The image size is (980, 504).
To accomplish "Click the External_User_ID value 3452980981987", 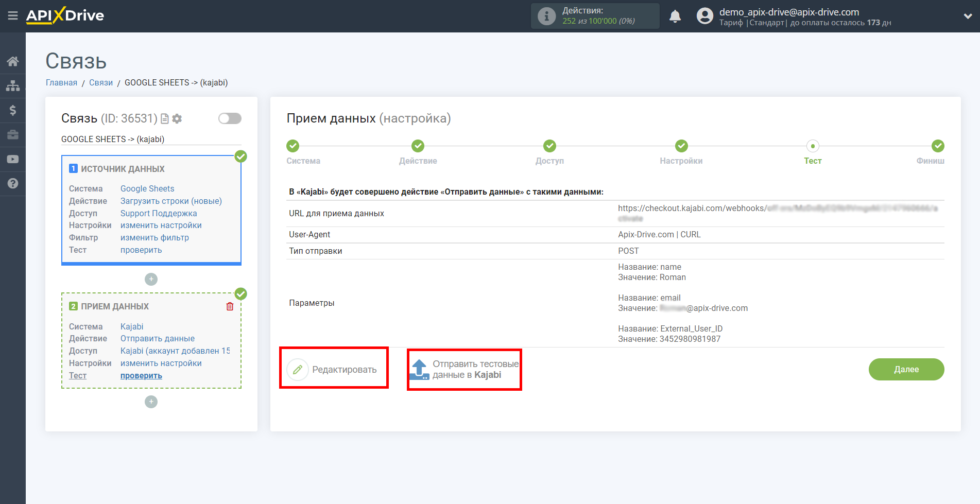I will (x=690, y=339).
